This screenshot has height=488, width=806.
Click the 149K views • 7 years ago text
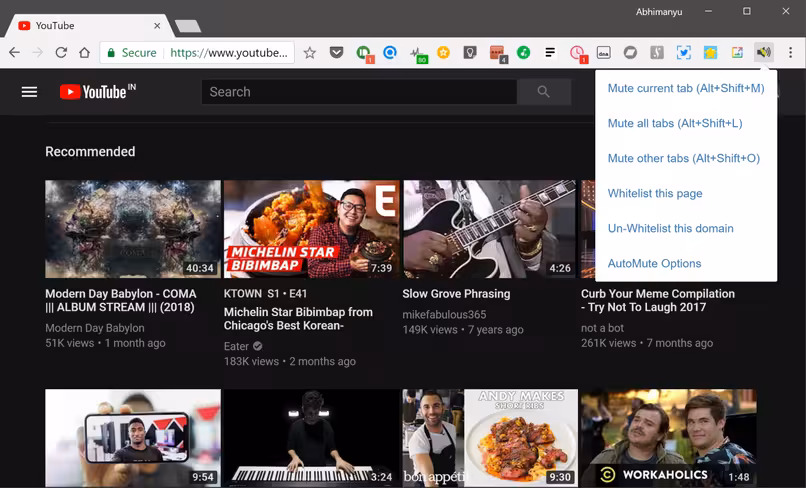[463, 330]
